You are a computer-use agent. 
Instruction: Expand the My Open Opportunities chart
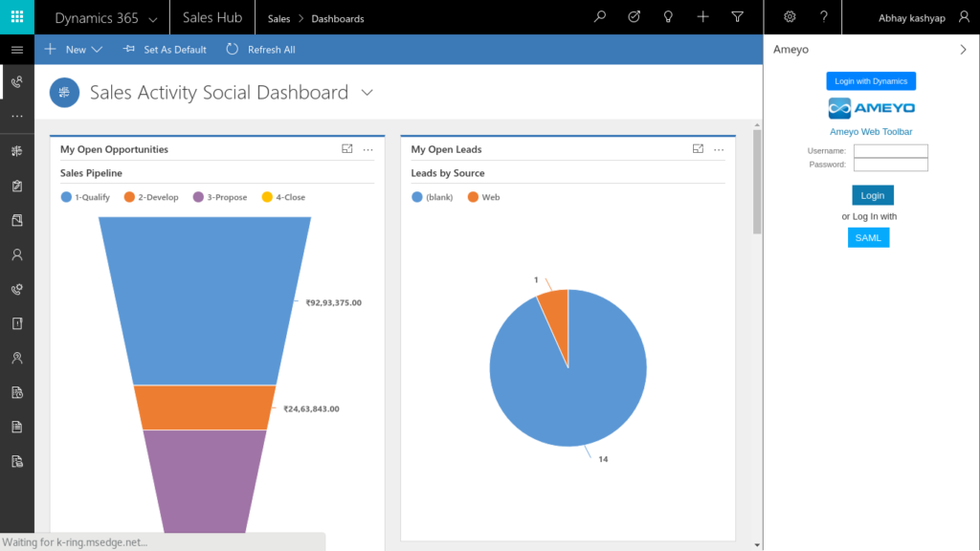(346, 148)
